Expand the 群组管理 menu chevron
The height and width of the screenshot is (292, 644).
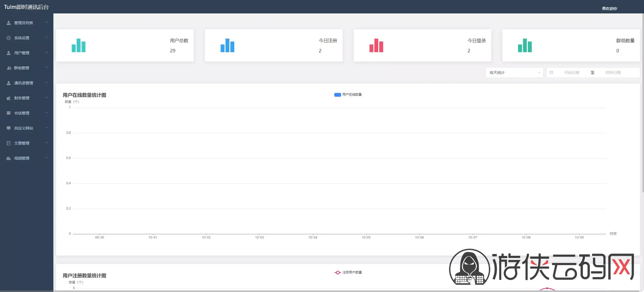click(x=46, y=68)
